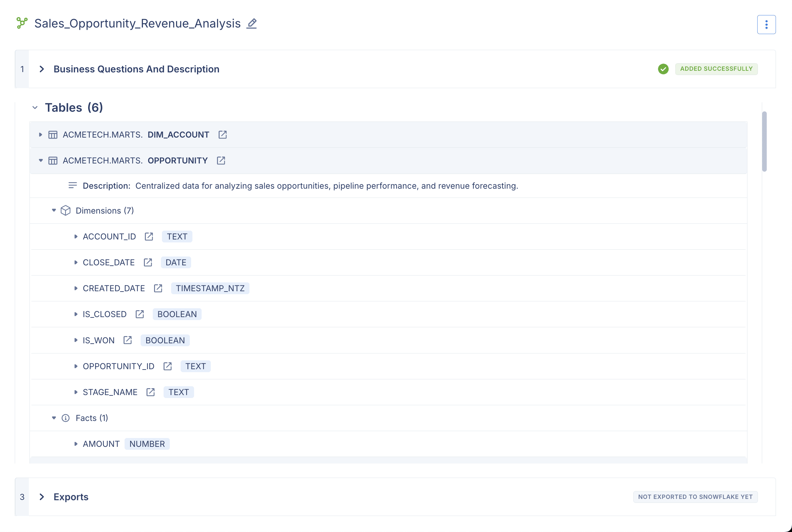Open OPPORTUNITY table external link icon
Viewport: 792px width, 532px height.
click(x=221, y=161)
